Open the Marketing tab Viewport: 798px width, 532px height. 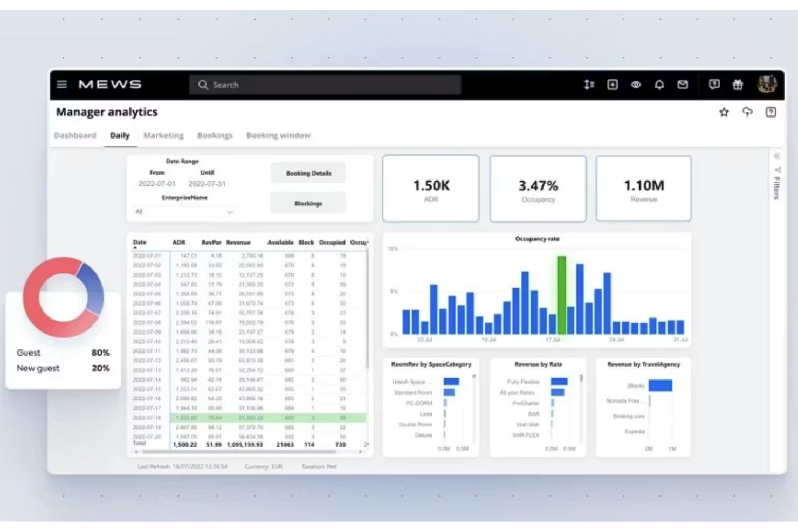(163, 135)
